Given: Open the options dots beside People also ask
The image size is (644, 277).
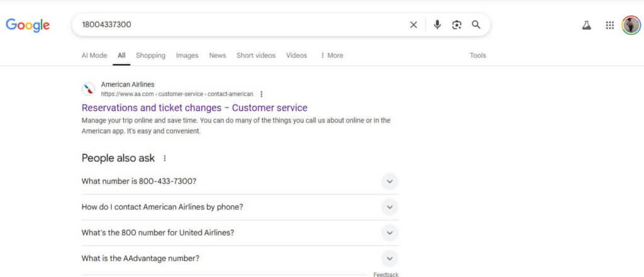Looking at the screenshot, I should coord(165,158).
